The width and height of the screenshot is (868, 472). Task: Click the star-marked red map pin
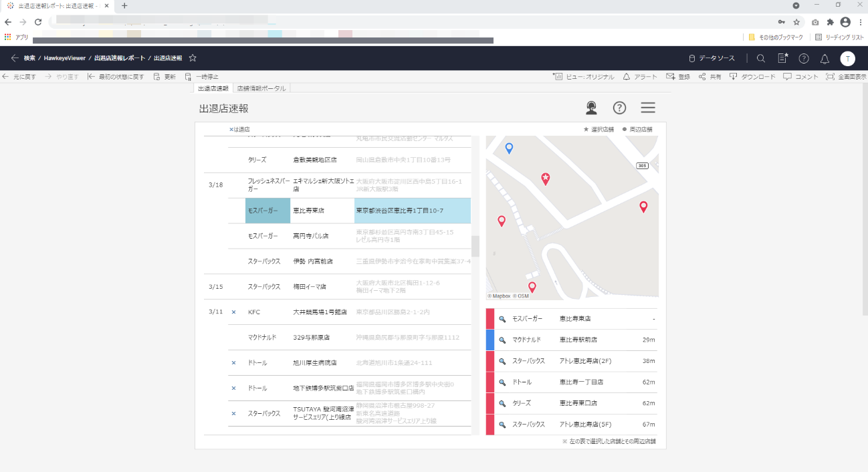pos(546,179)
